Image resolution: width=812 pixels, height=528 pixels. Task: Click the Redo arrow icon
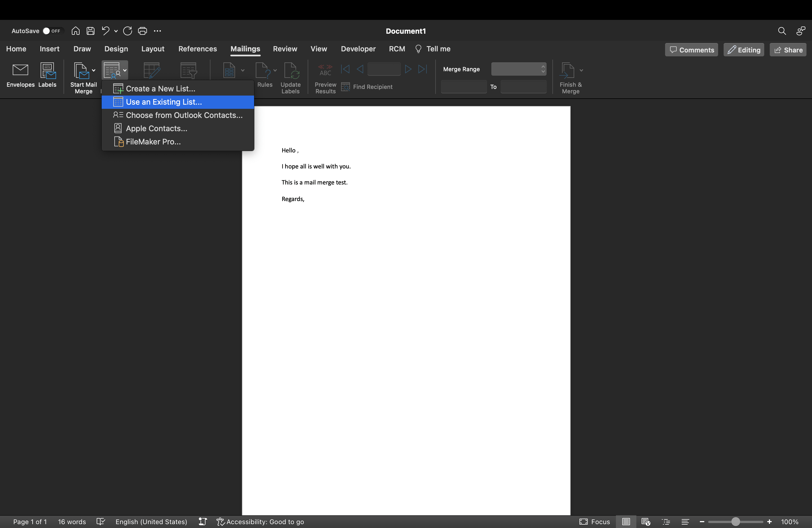point(128,31)
